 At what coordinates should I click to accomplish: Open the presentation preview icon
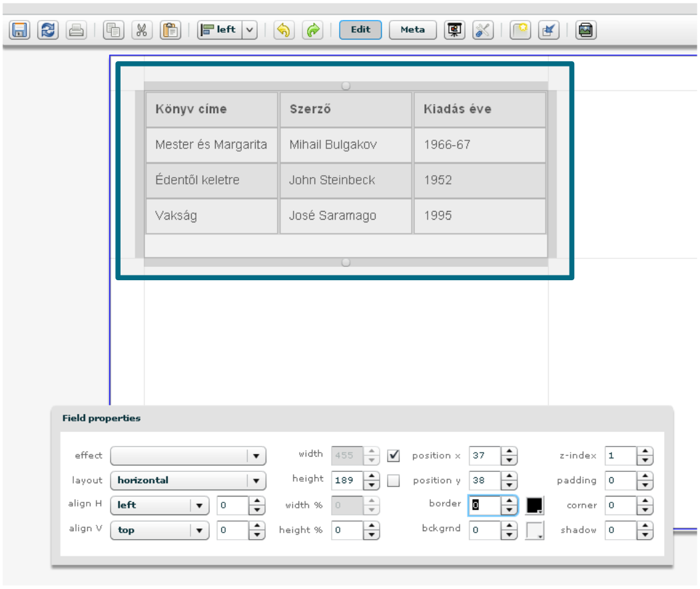455,30
